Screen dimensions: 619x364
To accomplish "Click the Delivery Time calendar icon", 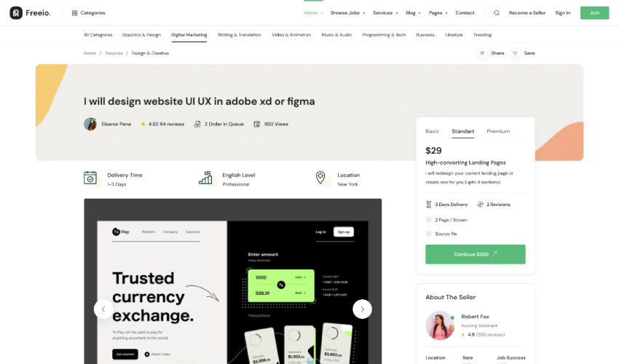I will click(x=90, y=178).
